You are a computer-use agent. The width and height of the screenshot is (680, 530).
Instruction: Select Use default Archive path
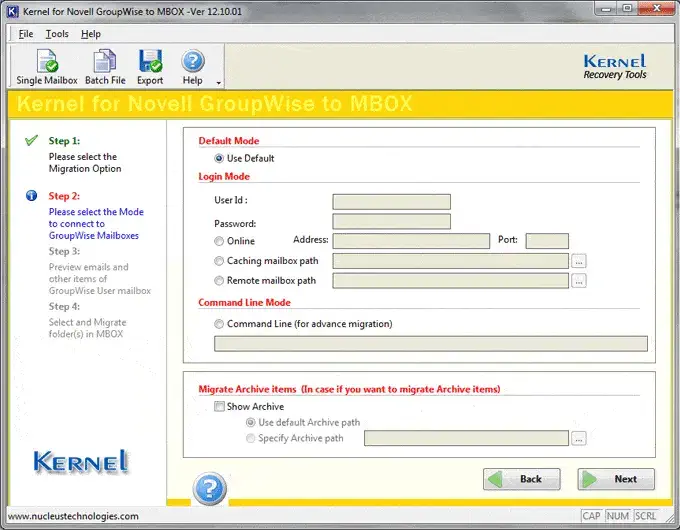[x=251, y=422]
